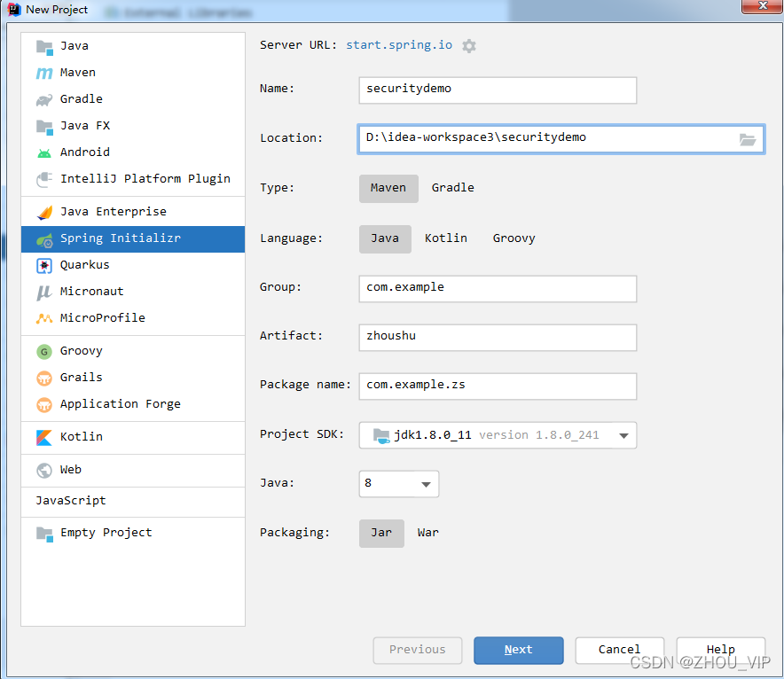
Task: Select War packaging
Action: [x=428, y=533]
